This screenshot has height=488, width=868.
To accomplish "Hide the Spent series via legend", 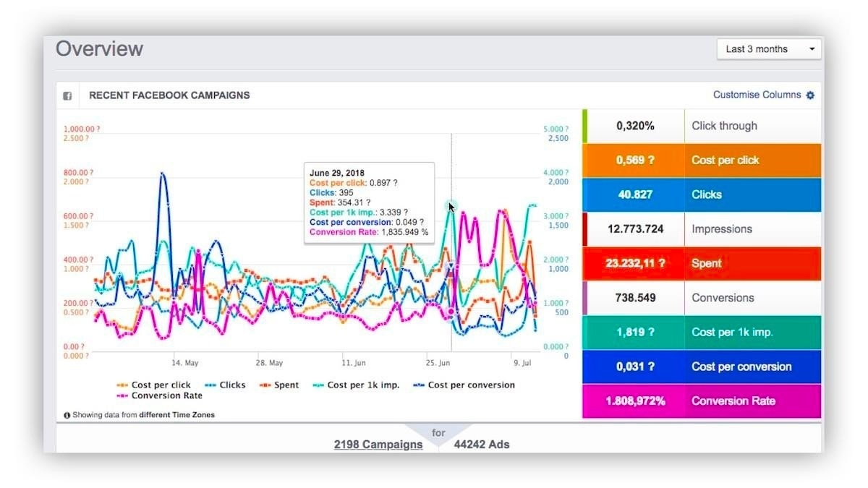I will (x=278, y=385).
